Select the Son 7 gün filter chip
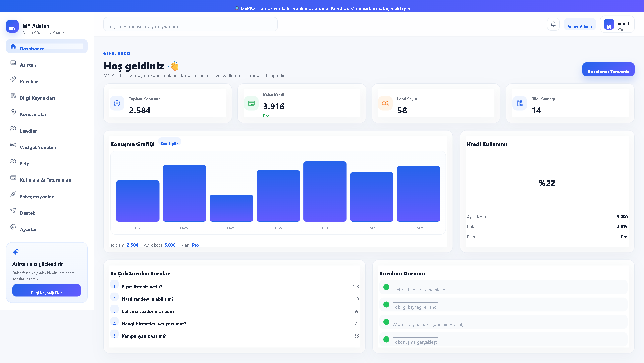This screenshot has height=363, width=644. click(x=169, y=143)
